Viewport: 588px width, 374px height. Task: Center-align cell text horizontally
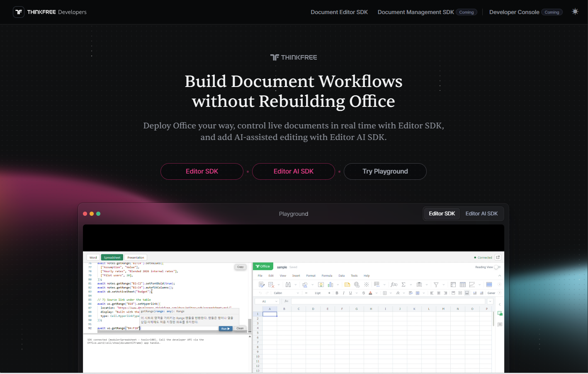438,293
